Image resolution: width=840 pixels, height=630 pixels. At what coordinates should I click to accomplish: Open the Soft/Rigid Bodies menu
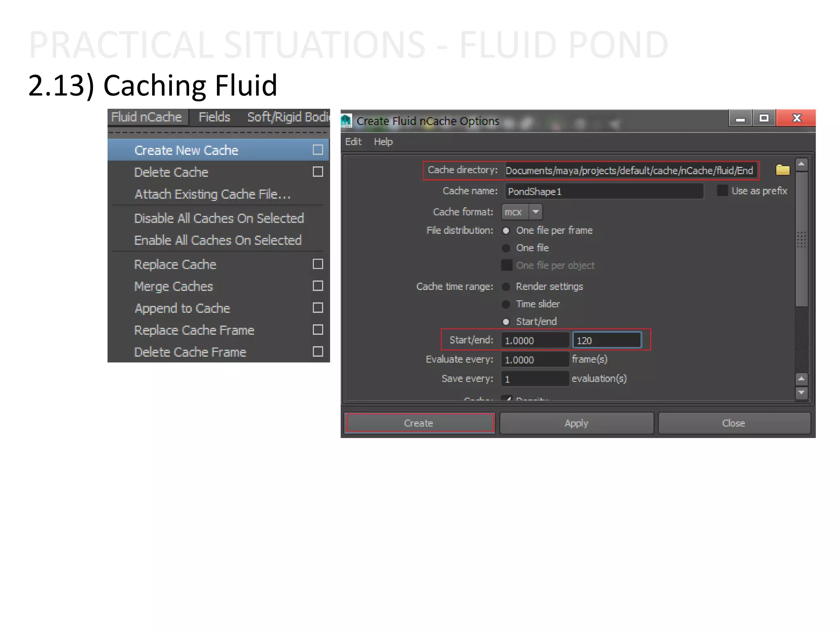point(288,117)
